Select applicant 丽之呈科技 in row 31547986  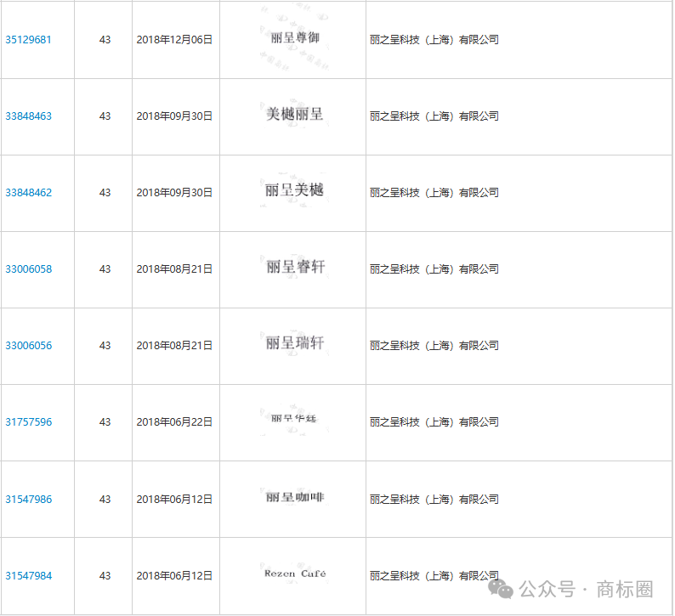coord(434,500)
